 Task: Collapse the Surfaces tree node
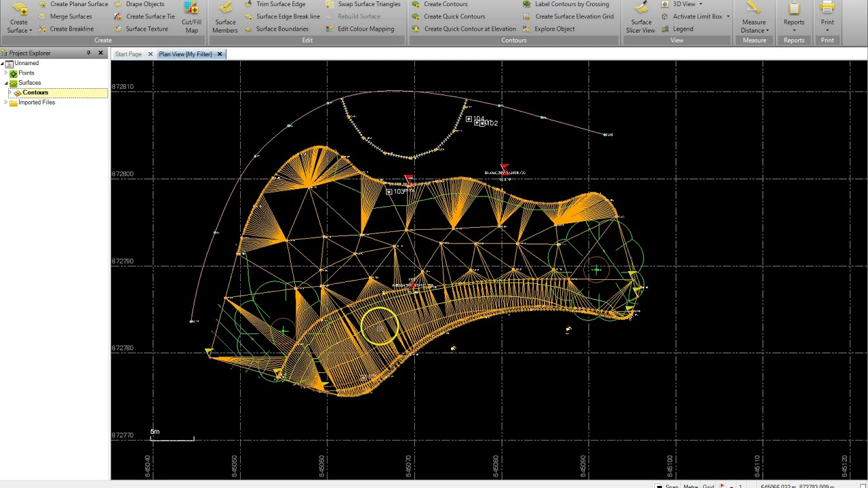(6, 83)
